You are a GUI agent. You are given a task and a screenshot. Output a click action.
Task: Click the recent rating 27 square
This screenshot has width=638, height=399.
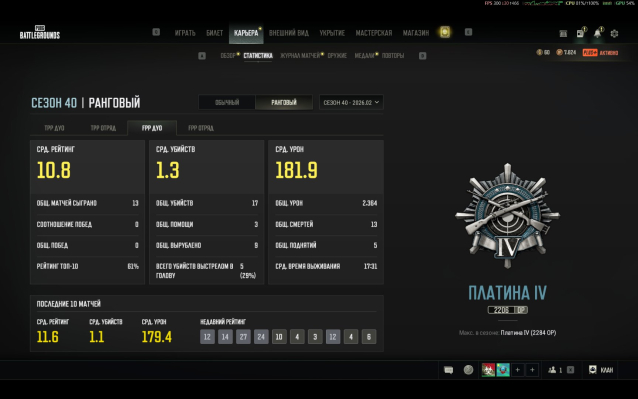(243, 337)
